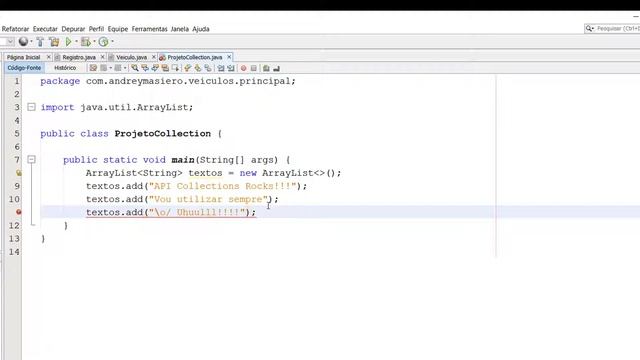This screenshot has height=360, width=640.
Task: Shift line left with editor toolbar icon
Action: pyautogui.click(x=221, y=68)
